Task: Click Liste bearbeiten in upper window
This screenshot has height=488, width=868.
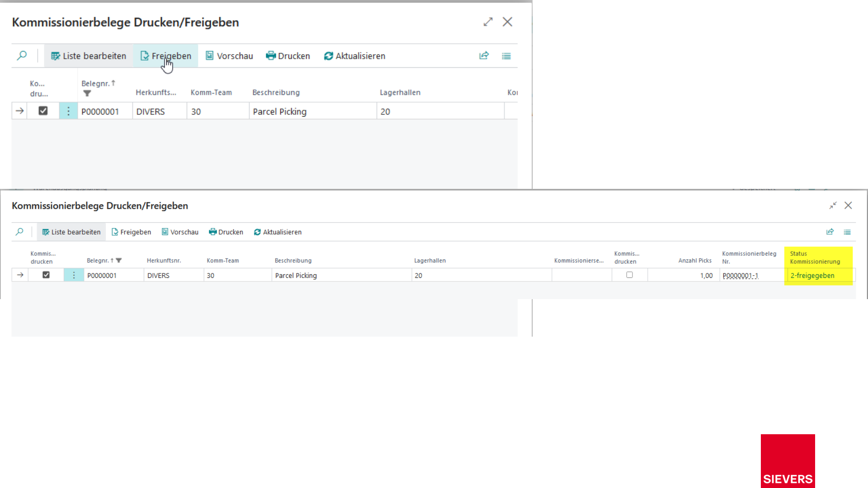Action: click(x=89, y=56)
